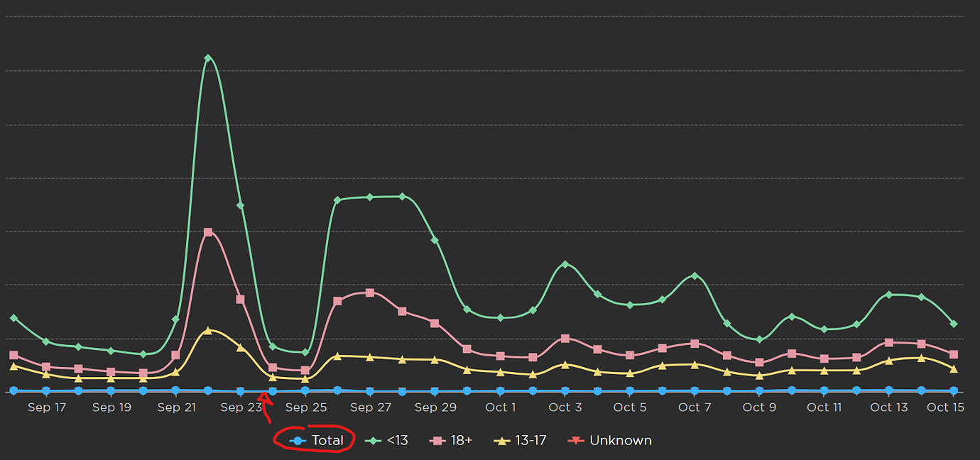
Task: Select the highest green peak data point
Action: [207, 57]
